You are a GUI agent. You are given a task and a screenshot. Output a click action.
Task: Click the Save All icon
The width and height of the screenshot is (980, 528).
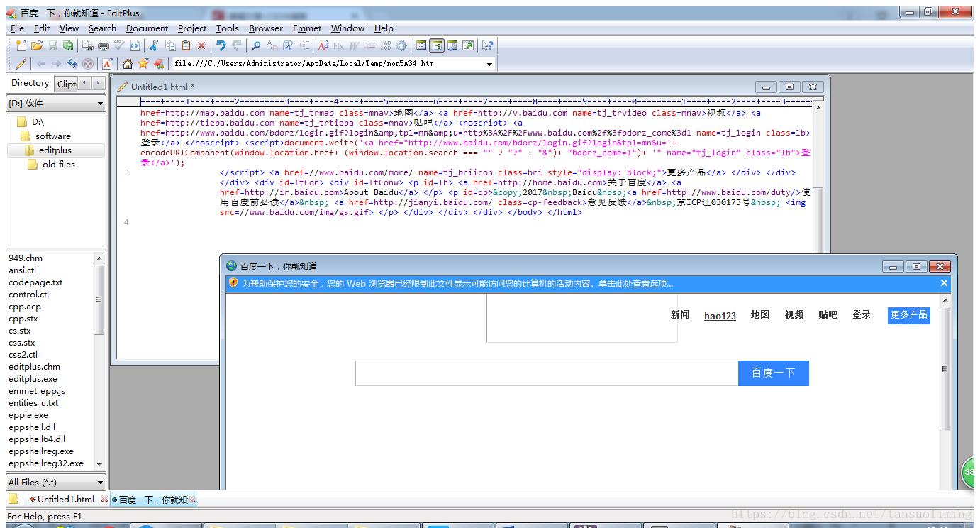pyautogui.click(x=67, y=45)
